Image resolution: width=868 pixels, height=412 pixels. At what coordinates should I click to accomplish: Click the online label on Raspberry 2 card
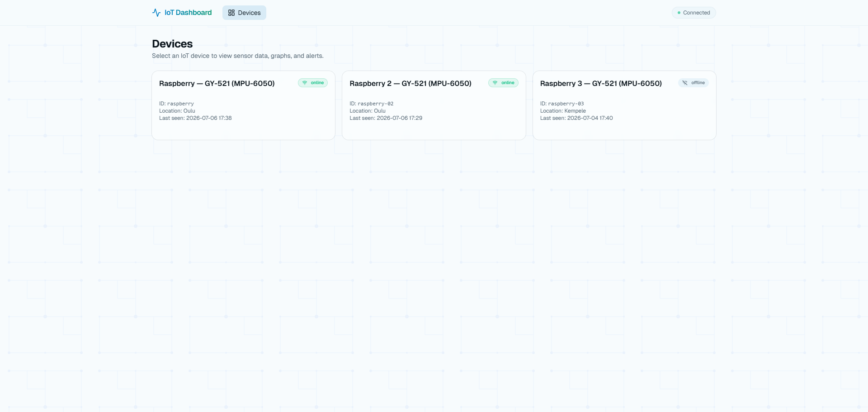click(x=508, y=83)
